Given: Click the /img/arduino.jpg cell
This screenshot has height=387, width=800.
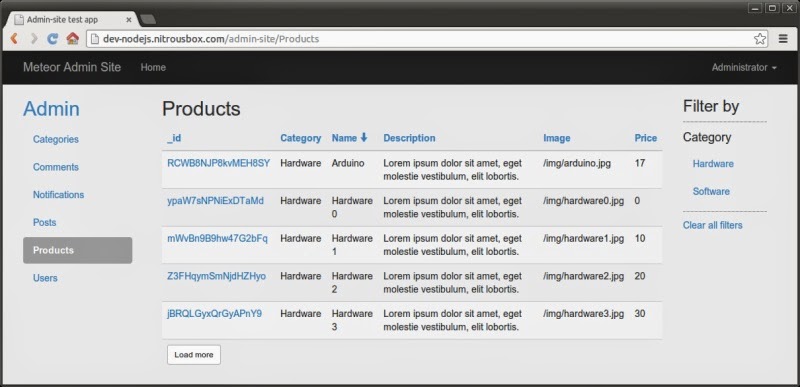Looking at the screenshot, I should coord(577,163).
